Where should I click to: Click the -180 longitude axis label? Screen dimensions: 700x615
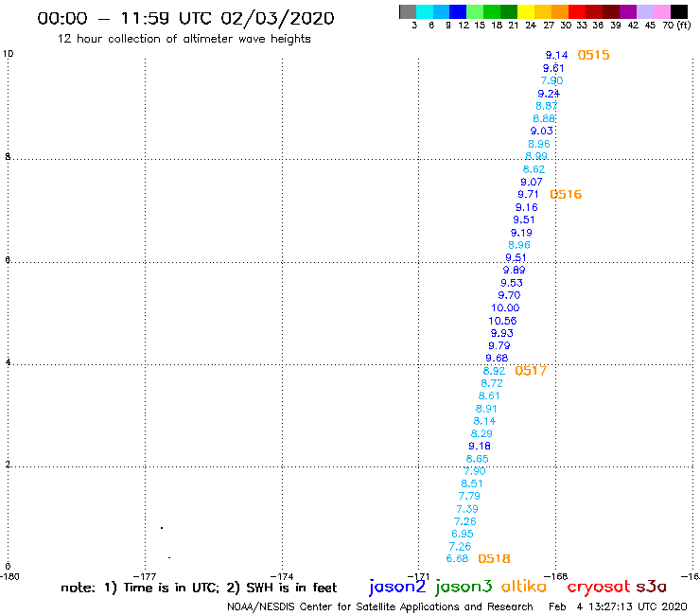[x=9, y=576]
